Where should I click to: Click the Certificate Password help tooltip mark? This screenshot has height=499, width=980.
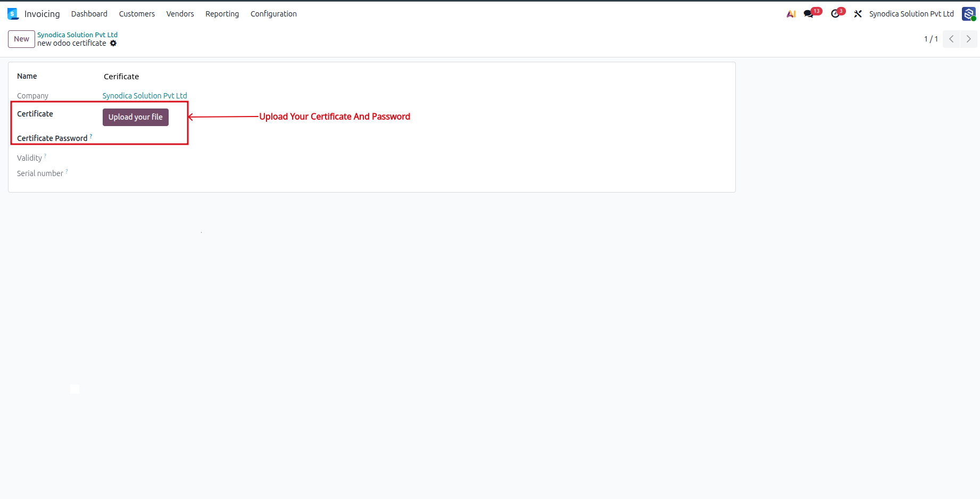[91, 136]
